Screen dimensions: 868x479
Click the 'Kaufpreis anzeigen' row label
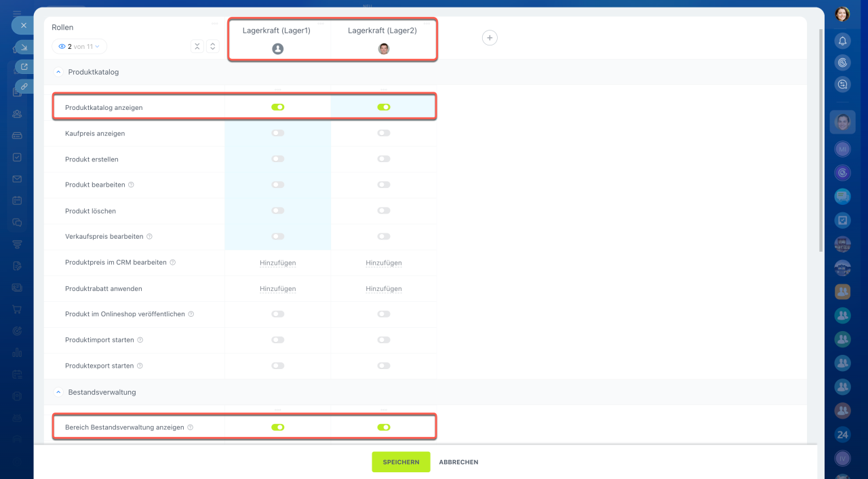click(x=95, y=134)
